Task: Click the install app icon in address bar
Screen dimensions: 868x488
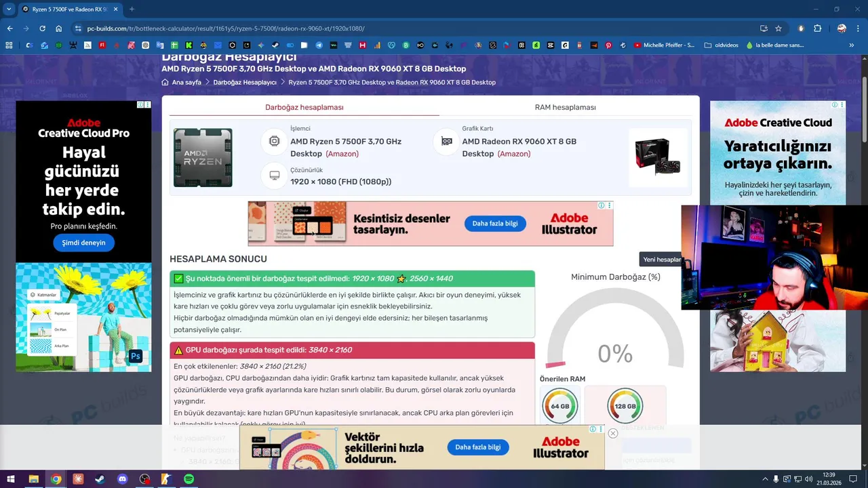Action: pyautogui.click(x=764, y=28)
